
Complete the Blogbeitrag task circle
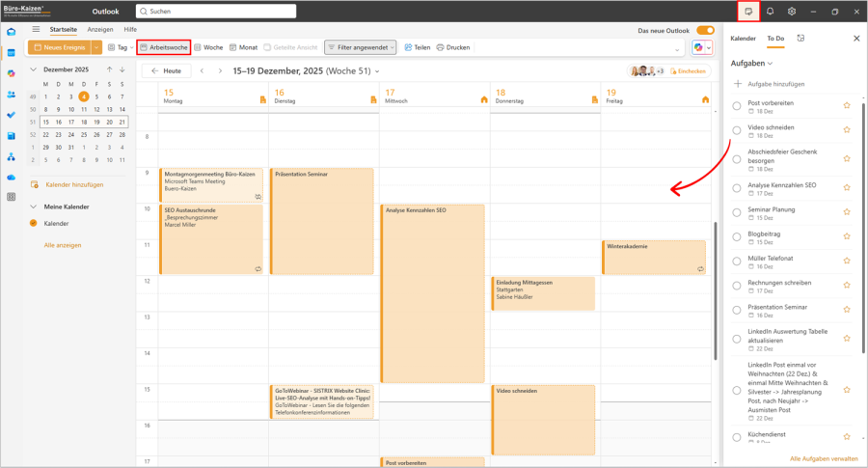tap(736, 237)
